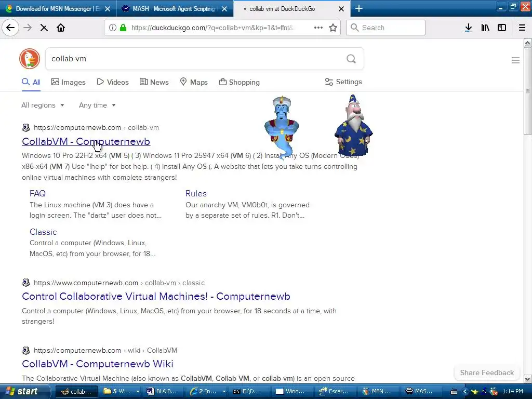Close the collab vm DuckDuckGo tab
This screenshot has height=399, width=532.
pos(341,9)
